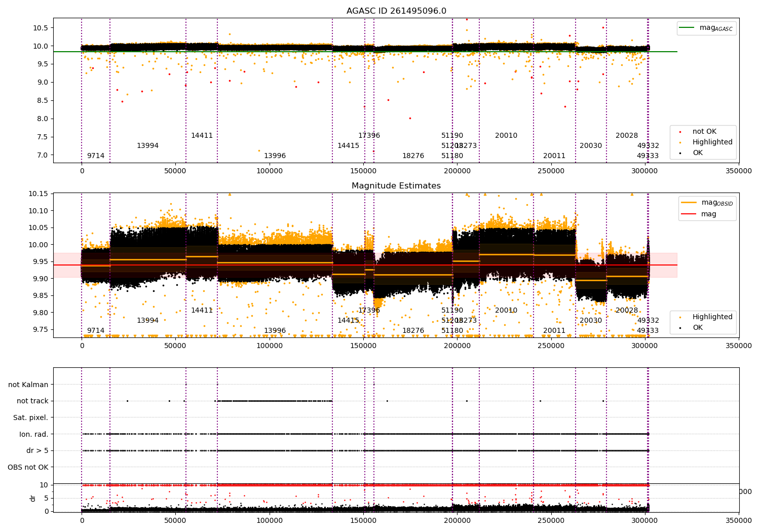
Task: Click 'OK' legend entry in Magnitude Estimates plot
Action: (691, 328)
